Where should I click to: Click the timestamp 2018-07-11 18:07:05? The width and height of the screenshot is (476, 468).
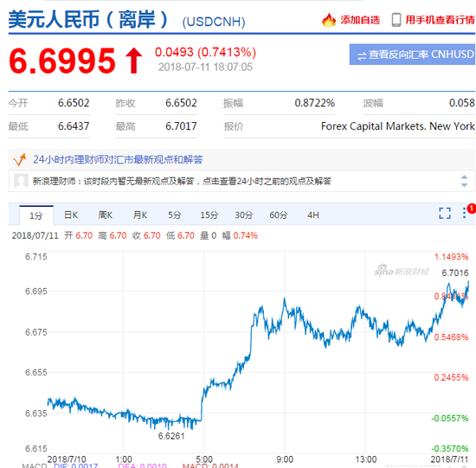pyautogui.click(x=205, y=67)
